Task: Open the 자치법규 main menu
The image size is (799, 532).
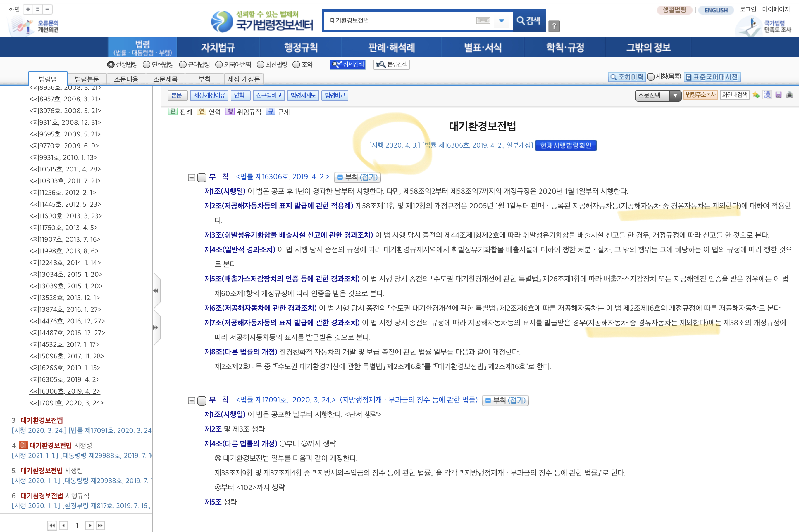Action: [x=218, y=48]
